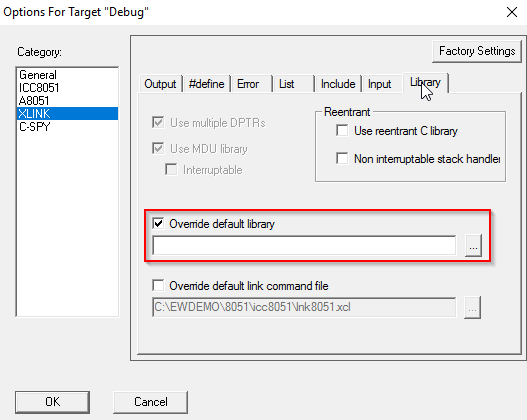
Task: Check Use reentrant C library
Action: pos(342,131)
